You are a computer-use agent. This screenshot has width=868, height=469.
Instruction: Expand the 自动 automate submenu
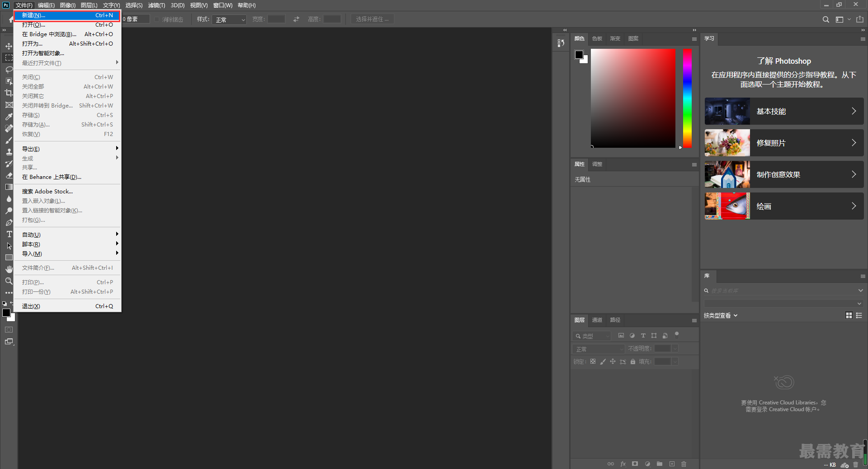pos(67,234)
